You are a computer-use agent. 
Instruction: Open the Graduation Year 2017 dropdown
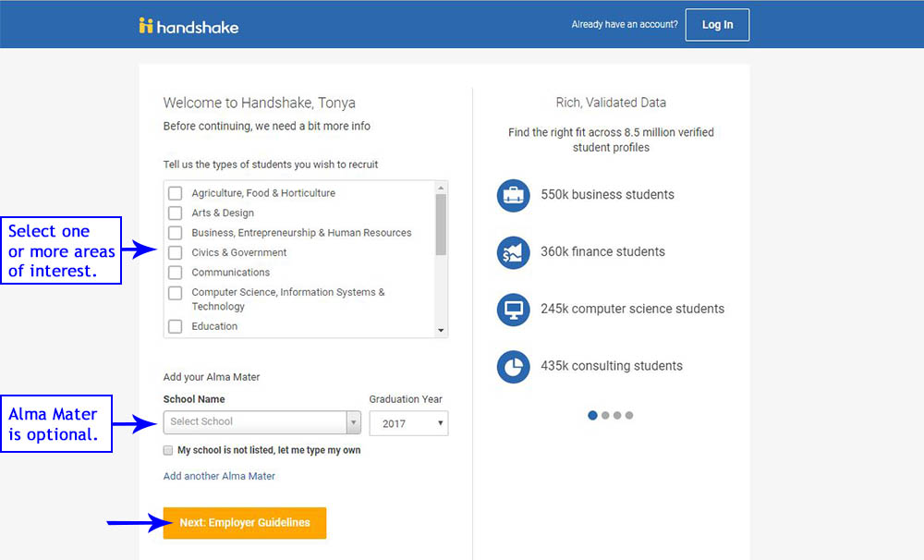[409, 423]
